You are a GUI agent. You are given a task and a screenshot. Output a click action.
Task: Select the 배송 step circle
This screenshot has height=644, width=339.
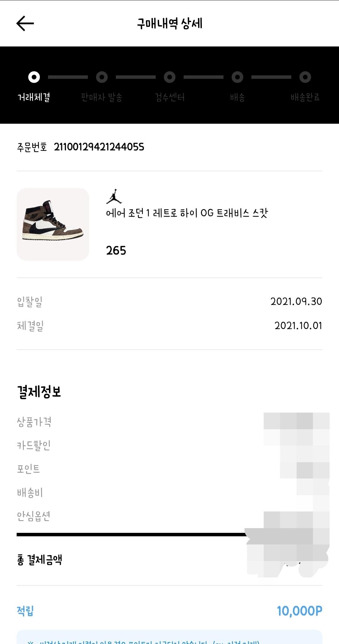tap(237, 77)
